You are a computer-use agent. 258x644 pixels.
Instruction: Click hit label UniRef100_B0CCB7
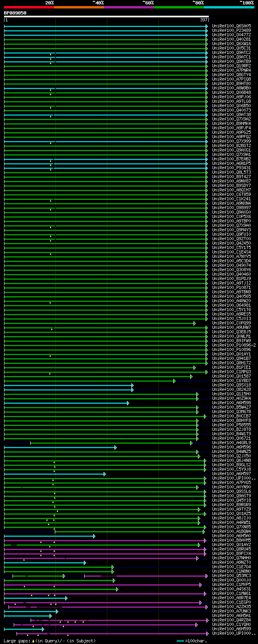click(x=231, y=416)
